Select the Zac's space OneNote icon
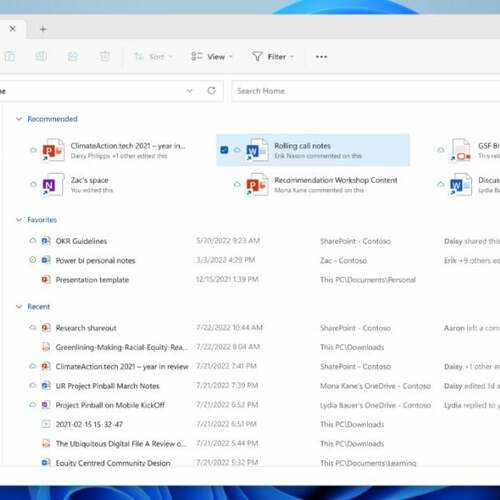 (x=53, y=184)
